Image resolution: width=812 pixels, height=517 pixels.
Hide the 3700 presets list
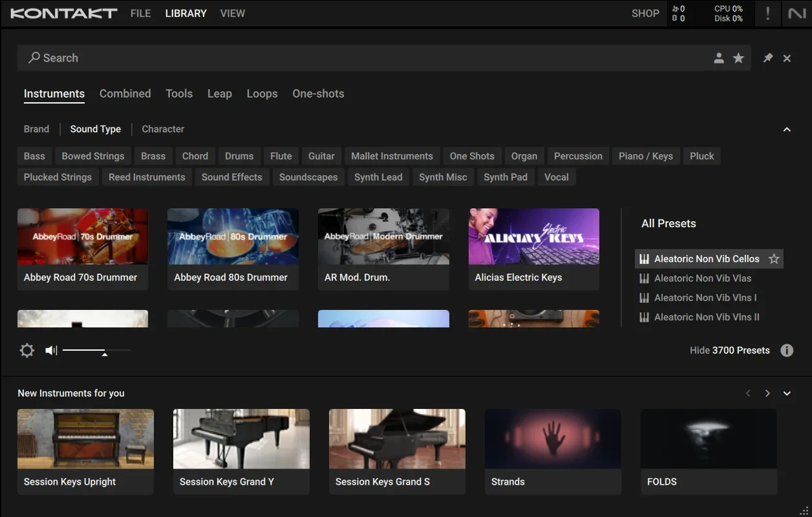[x=730, y=351]
